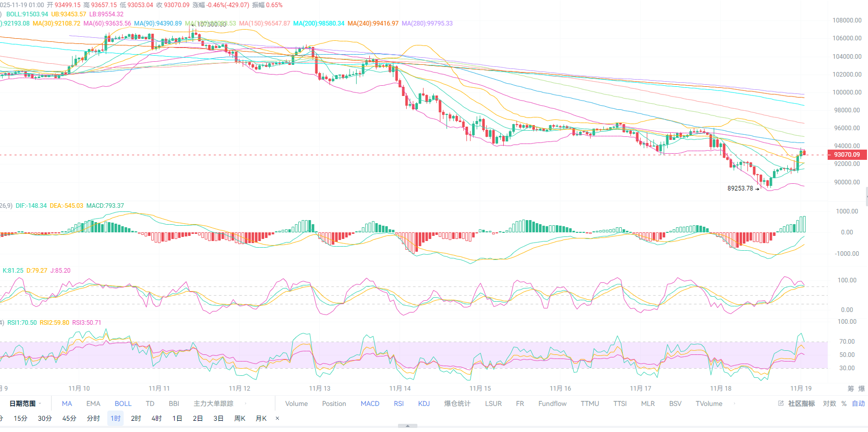Select the 周K weekly interval

pyautogui.click(x=240, y=418)
